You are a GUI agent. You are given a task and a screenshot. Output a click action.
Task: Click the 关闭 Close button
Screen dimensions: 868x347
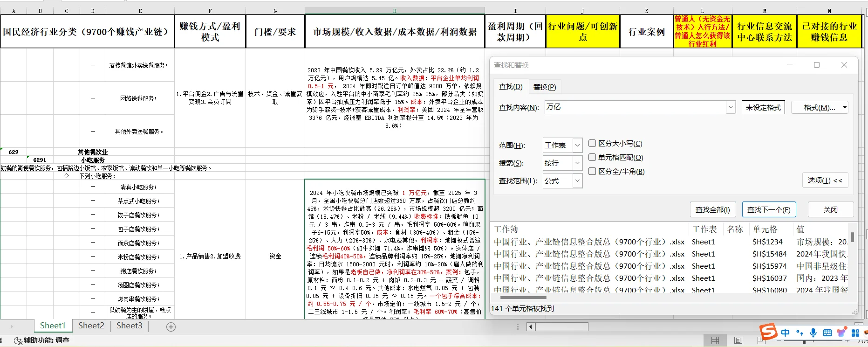tap(830, 209)
